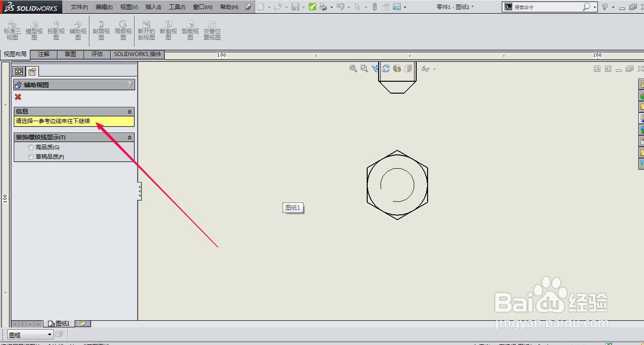Screen dimensions: 644x345
Task: Open the 窗口(W) menu
Action: (x=203, y=7)
